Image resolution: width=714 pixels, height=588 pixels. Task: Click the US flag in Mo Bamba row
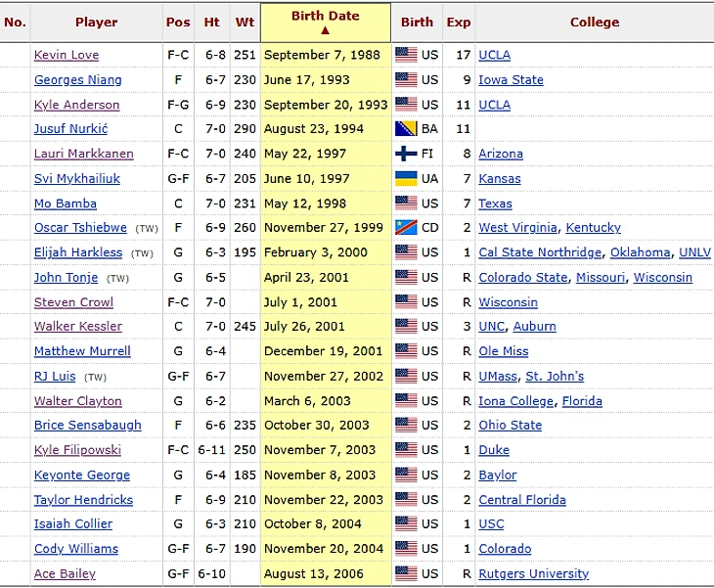tap(406, 204)
